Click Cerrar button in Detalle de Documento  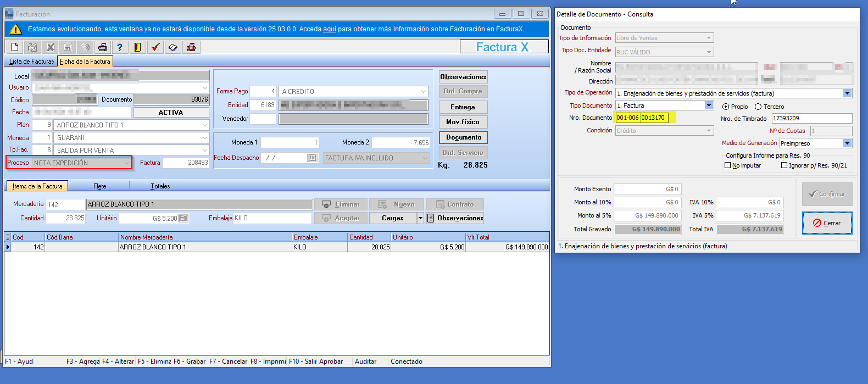(x=827, y=223)
